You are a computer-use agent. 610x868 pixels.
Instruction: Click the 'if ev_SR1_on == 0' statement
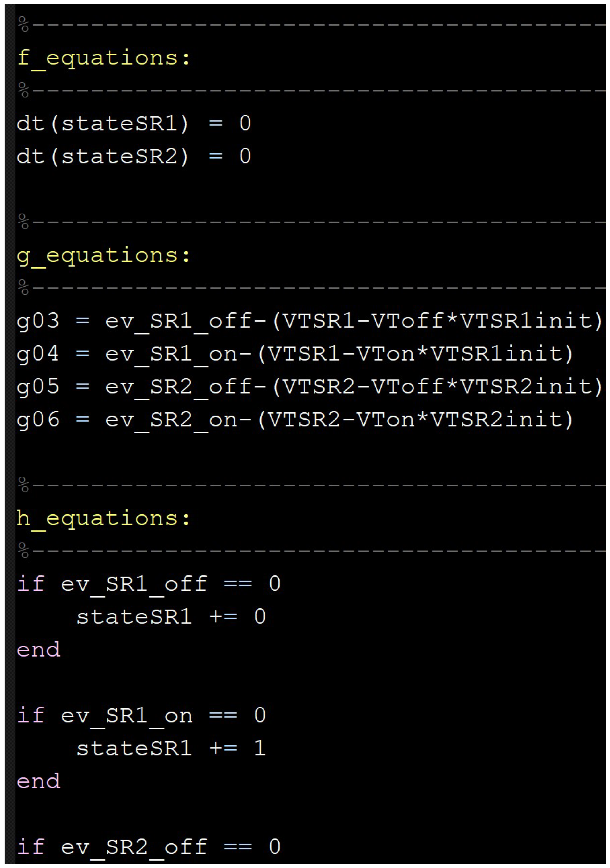[141, 716]
